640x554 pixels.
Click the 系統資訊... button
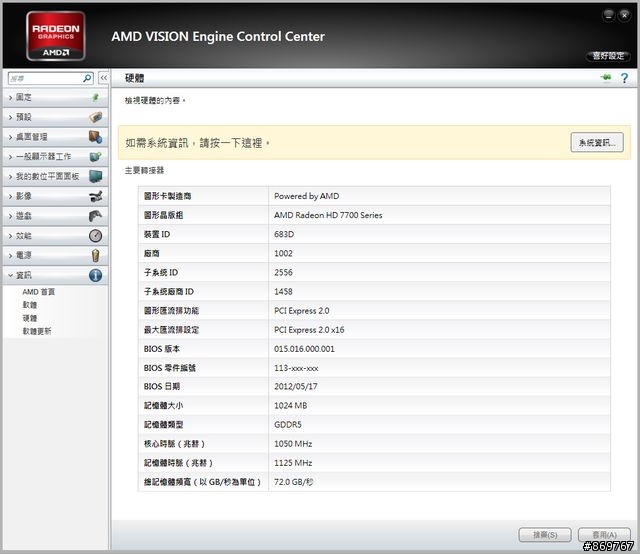click(x=597, y=142)
